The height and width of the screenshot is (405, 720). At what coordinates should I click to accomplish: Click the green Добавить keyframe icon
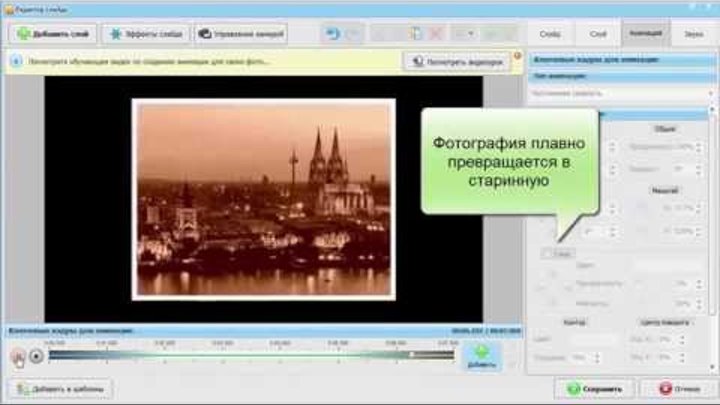[481, 355]
